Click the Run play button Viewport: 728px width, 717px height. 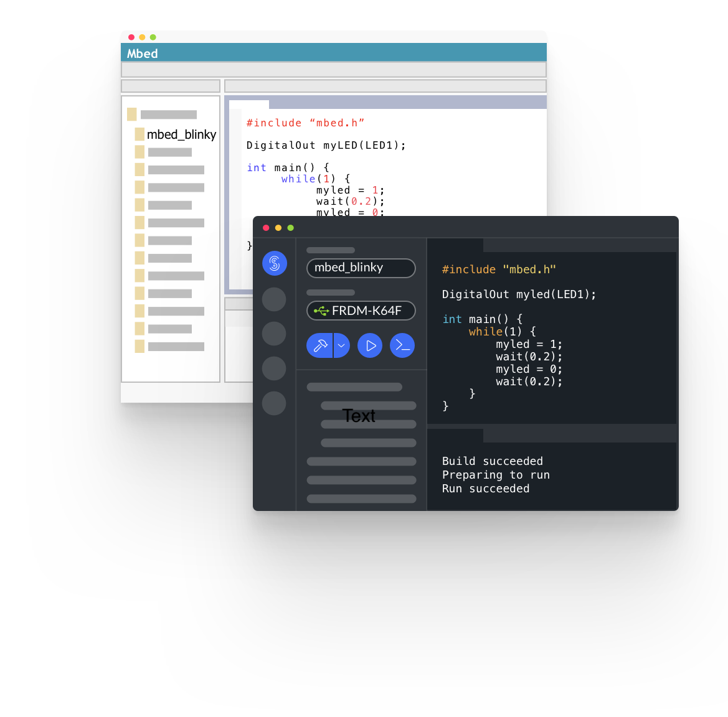click(370, 345)
